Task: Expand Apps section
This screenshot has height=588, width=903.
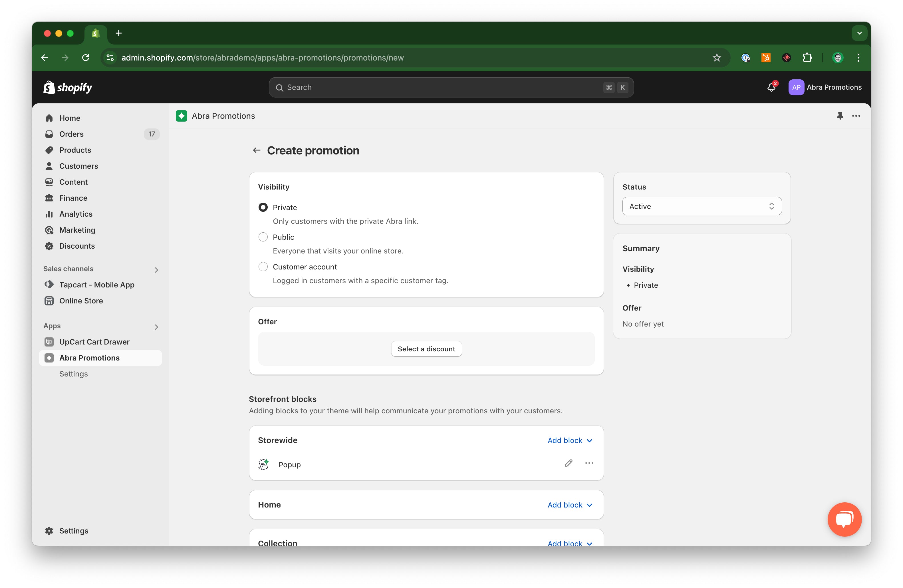Action: tap(156, 327)
